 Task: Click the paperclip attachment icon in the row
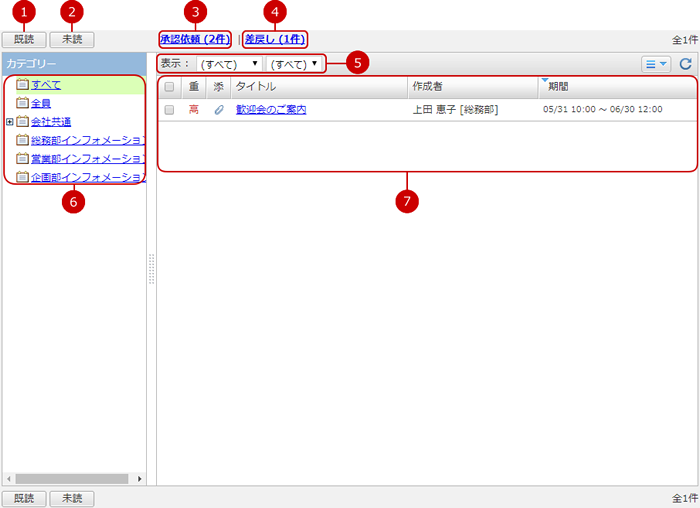219,110
